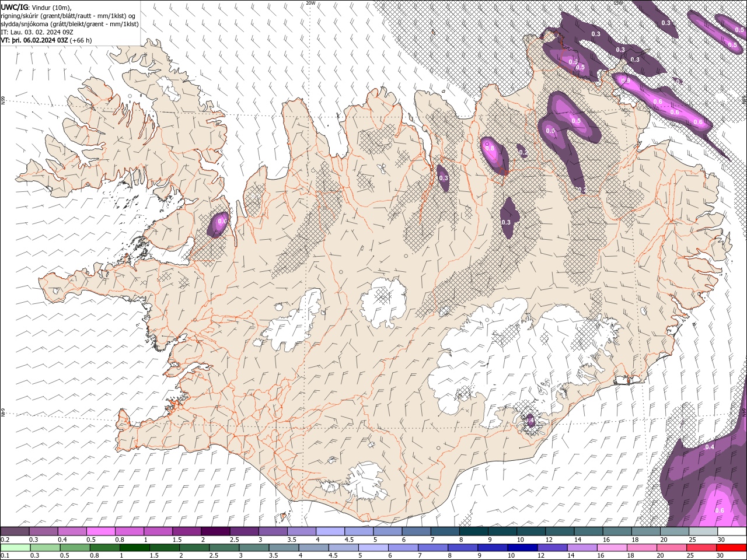This screenshot has height=560, width=747.
Task: Select the dark mauve 0.2 swatch in the purple scale
Action: click(15, 531)
